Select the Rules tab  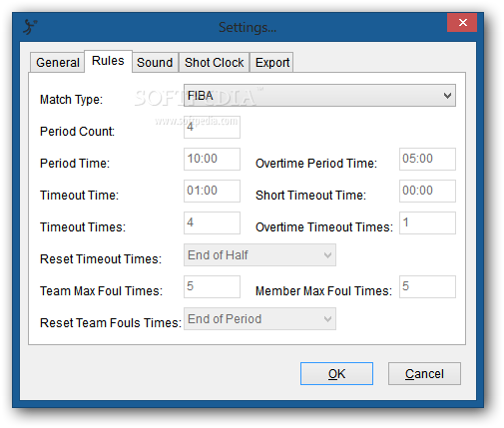pyautogui.click(x=108, y=61)
